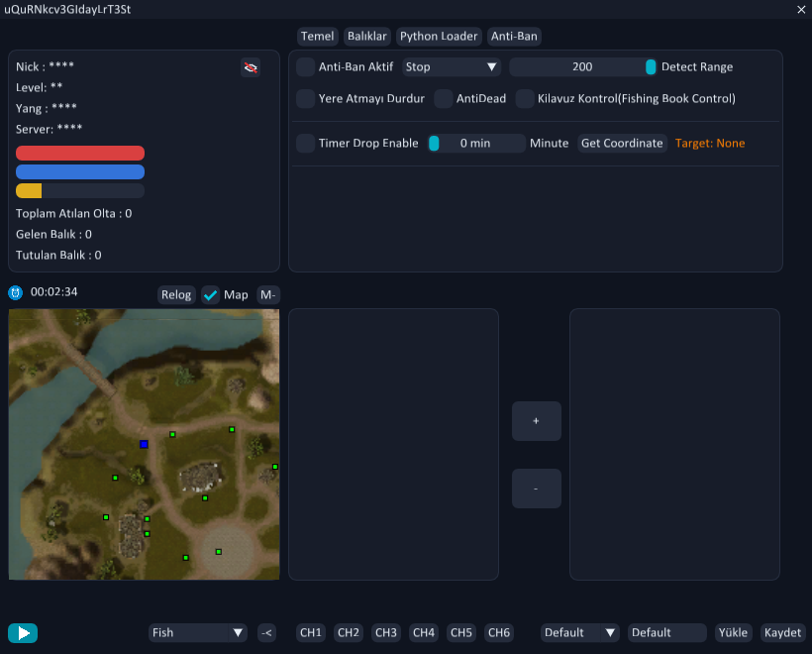This screenshot has height=654, width=812.
Task: Click the Toplam Atılan Olta counter
Action: (73, 213)
